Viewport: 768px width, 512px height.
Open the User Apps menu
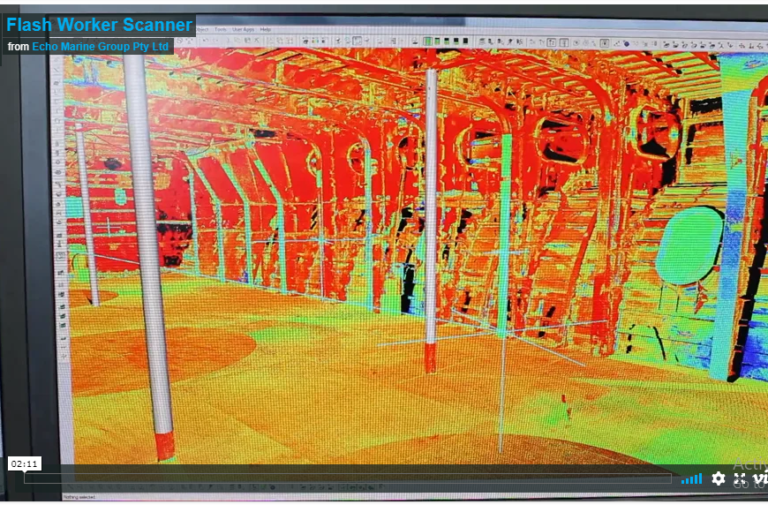pyautogui.click(x=242, y=29)
